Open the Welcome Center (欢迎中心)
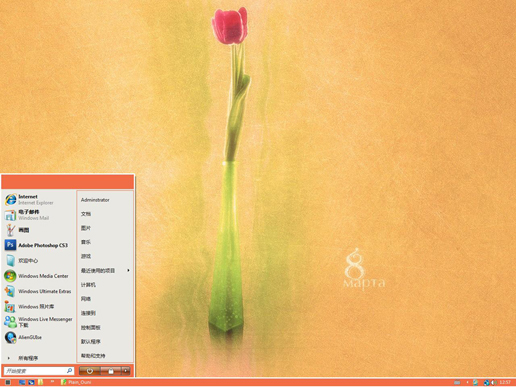Viewport: 516px width, 387px height. pos(38,261)
